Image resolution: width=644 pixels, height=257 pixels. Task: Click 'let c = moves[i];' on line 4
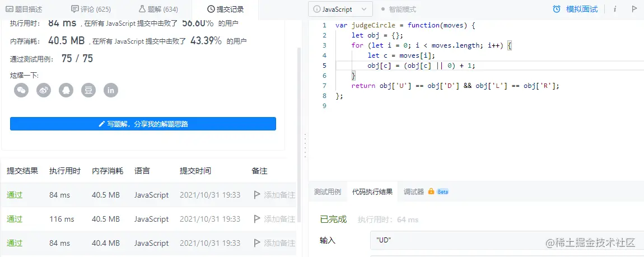401,55
